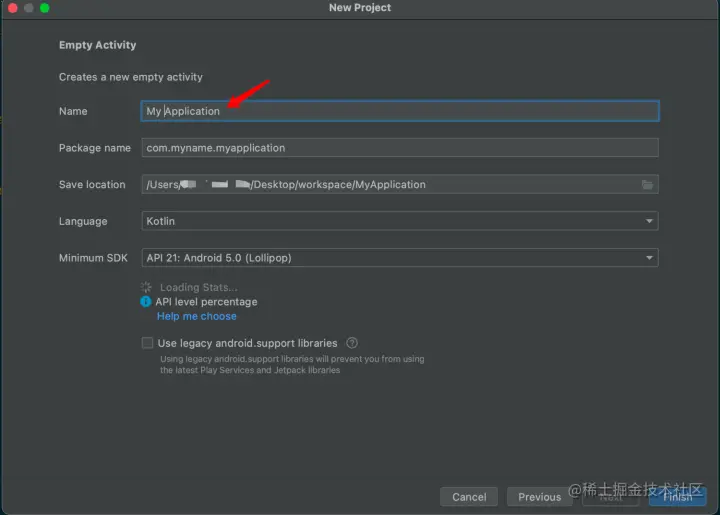Click the Help me choose link
Image resolution: width=720 pixels, height=515 pixels.
click(197, 316)
